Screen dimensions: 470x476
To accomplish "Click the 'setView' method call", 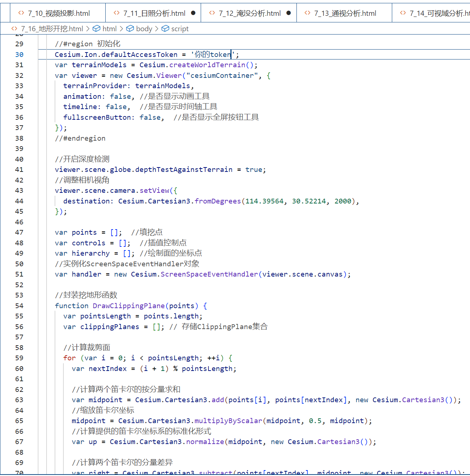I will tap(154, 190).
